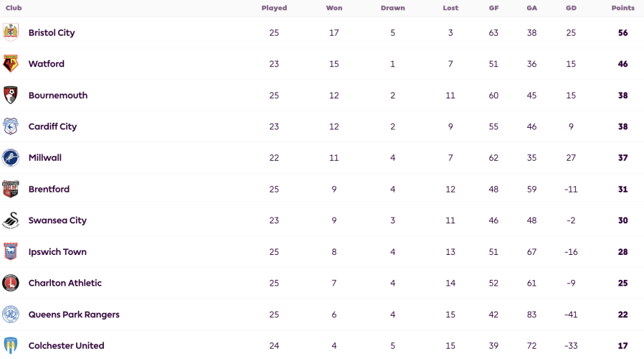Click the Played column header
644x359 pixels.
point(274,8)
